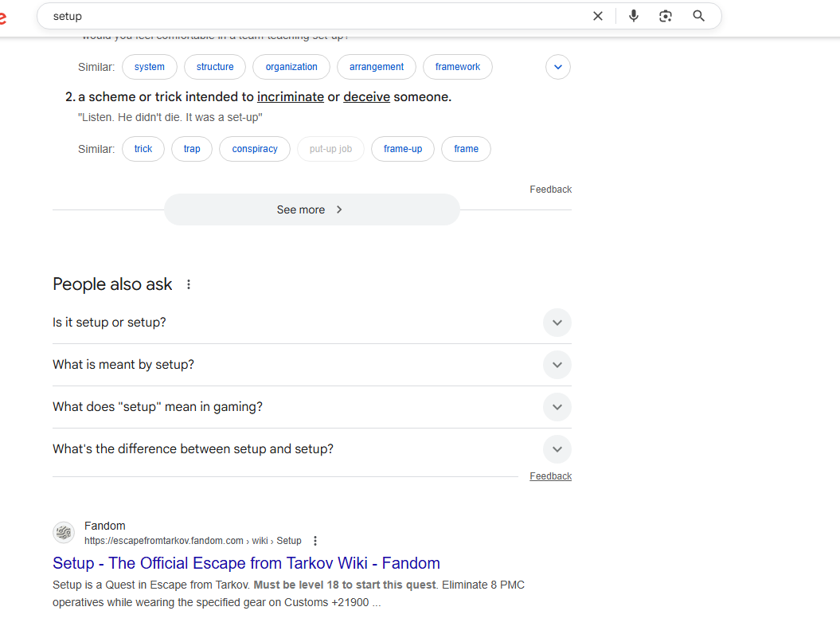Click Feedback below People also ask
This screenshot has height=638, width=840.
click(550, 476)
